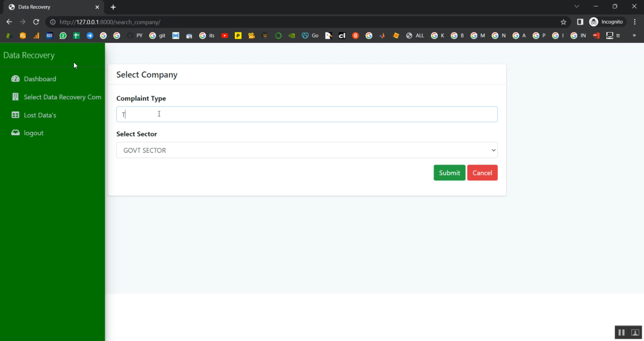This screenshot has height=341, width=644.
Task: Click the 'Select Sector' label
Action: [x=137, y=134]
